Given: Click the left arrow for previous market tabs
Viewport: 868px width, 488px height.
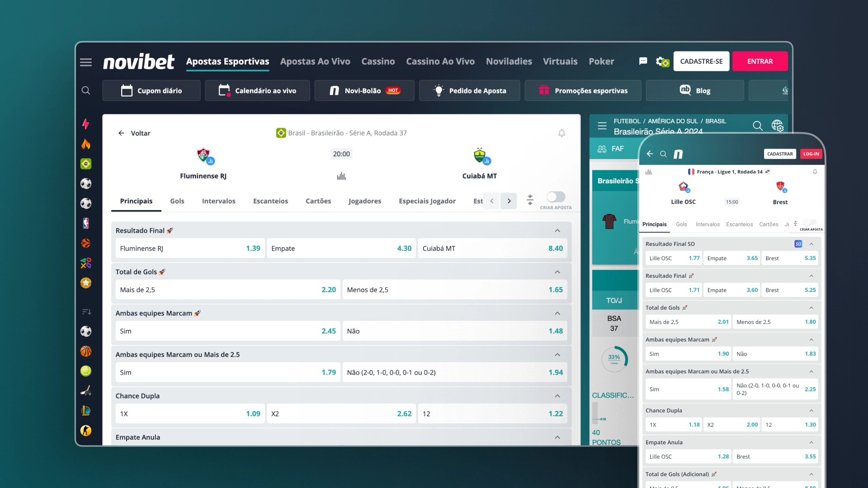Looking at the screenshot, I should (x=491, y=201).
